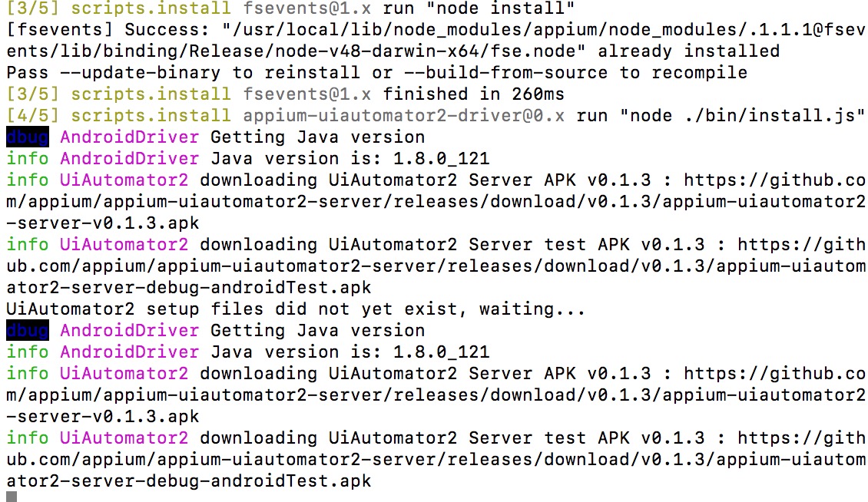Image resolution: width=868 pixels, height=502 pixels.
Task: Select the "--build-from-source" flag text
Action: coord(505,72)
